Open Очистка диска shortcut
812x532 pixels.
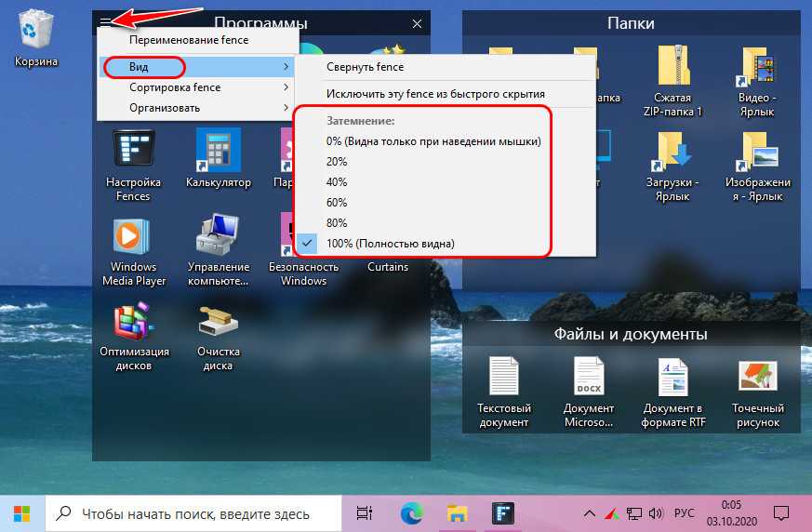tap(218, 337)
